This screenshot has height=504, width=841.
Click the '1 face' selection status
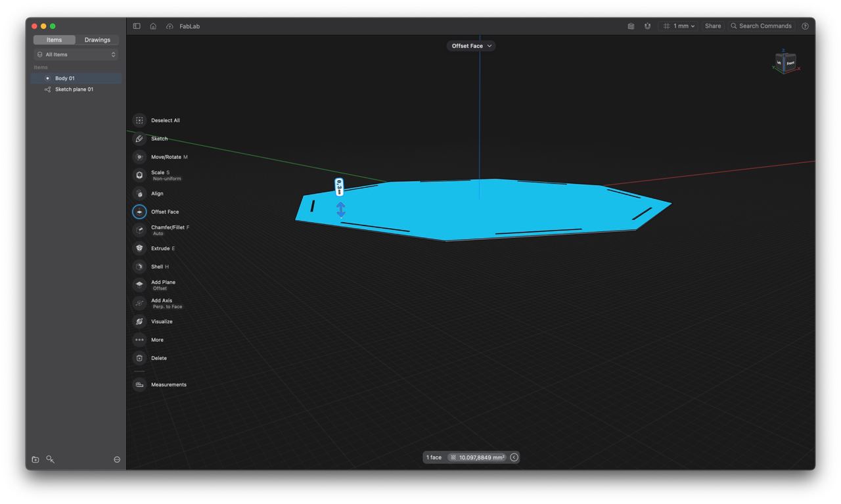434,457
